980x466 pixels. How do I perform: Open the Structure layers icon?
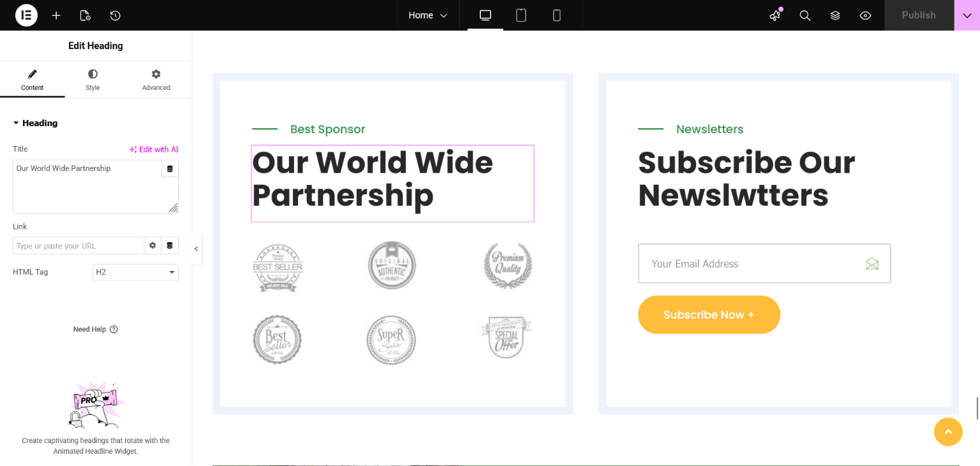[x=835, y=15]
